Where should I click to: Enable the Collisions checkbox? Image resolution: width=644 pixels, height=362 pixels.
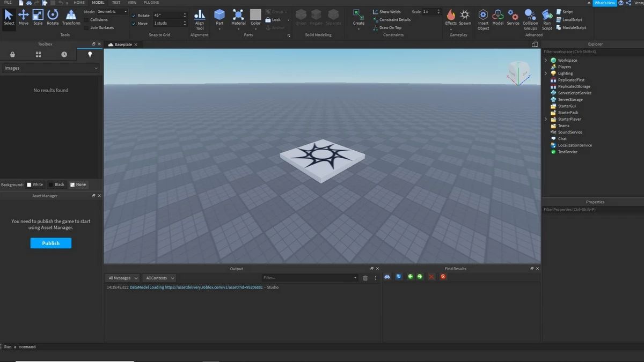86,20
